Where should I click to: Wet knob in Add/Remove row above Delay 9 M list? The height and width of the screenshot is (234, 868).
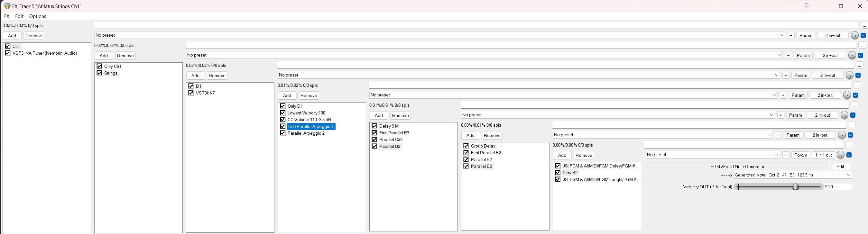844,115
